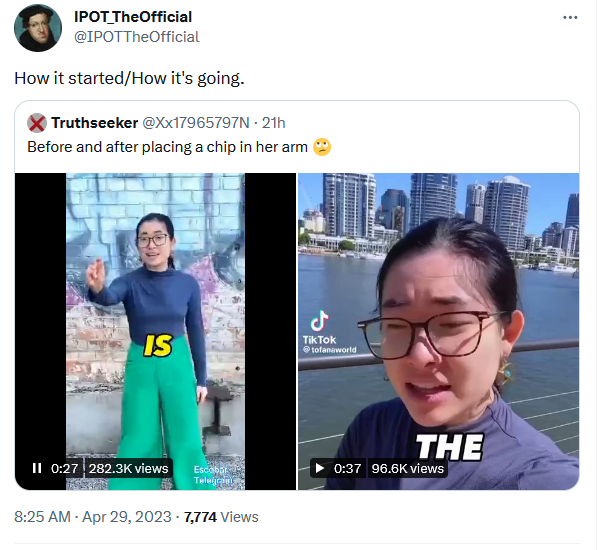Open Truthseeker's profile name
The image size is (607, 550).
[95, 123]
